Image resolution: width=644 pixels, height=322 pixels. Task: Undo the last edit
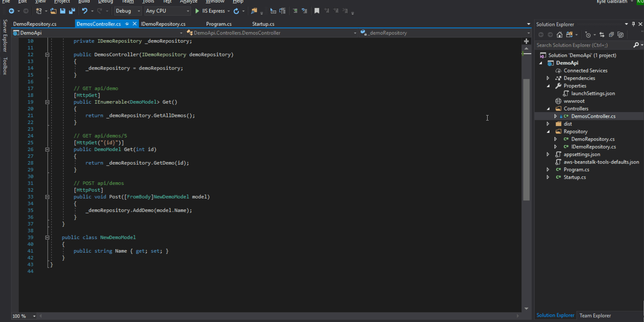coord(84,10)
